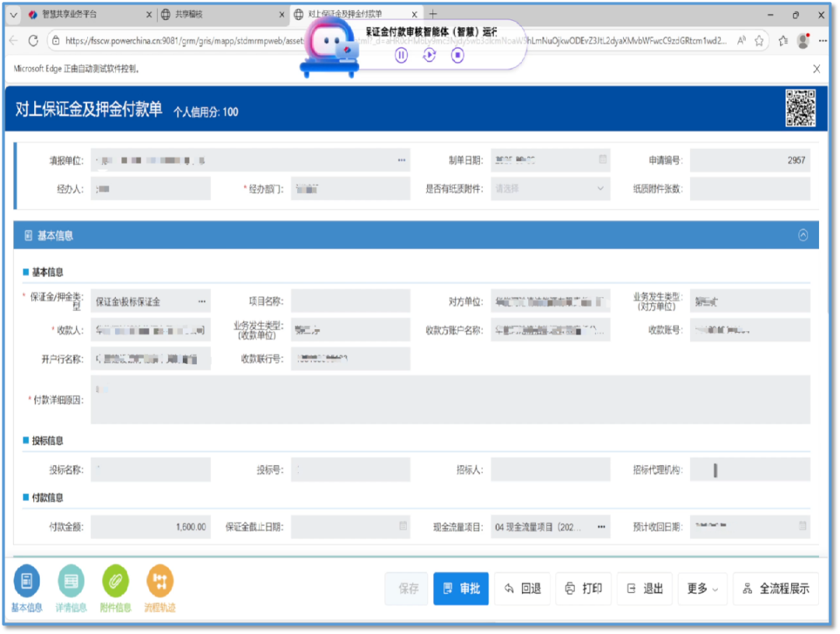Open the 全流程展示 view

[775, 588]
